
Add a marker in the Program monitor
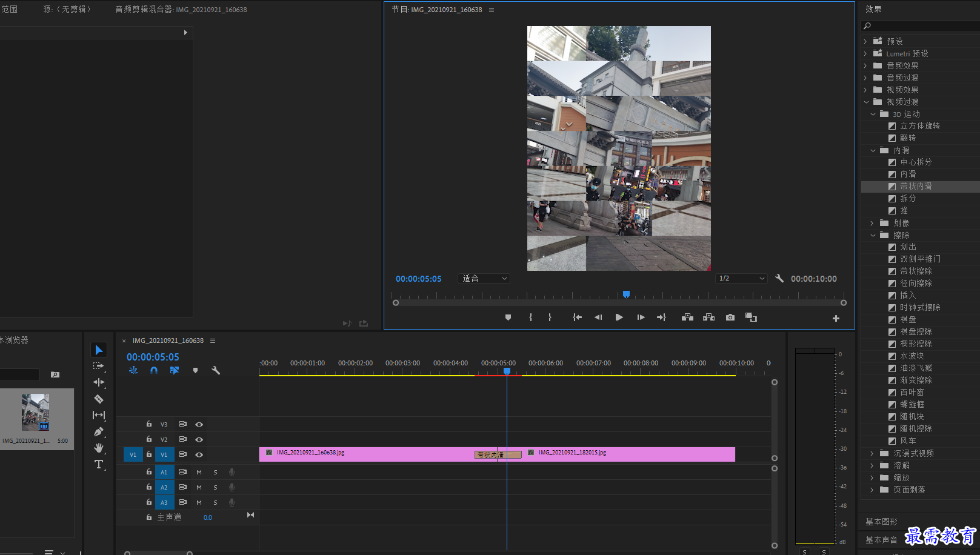(x=508, y=317)
